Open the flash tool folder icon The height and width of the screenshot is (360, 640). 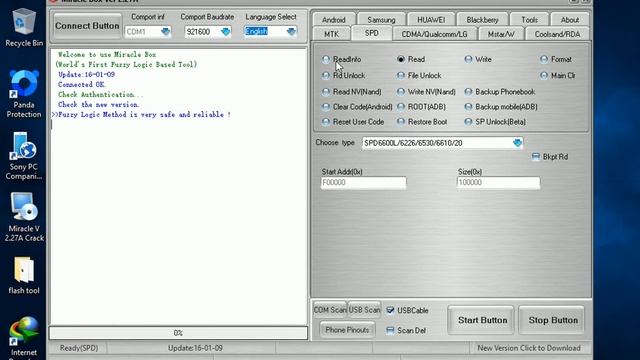click(24, 276)
